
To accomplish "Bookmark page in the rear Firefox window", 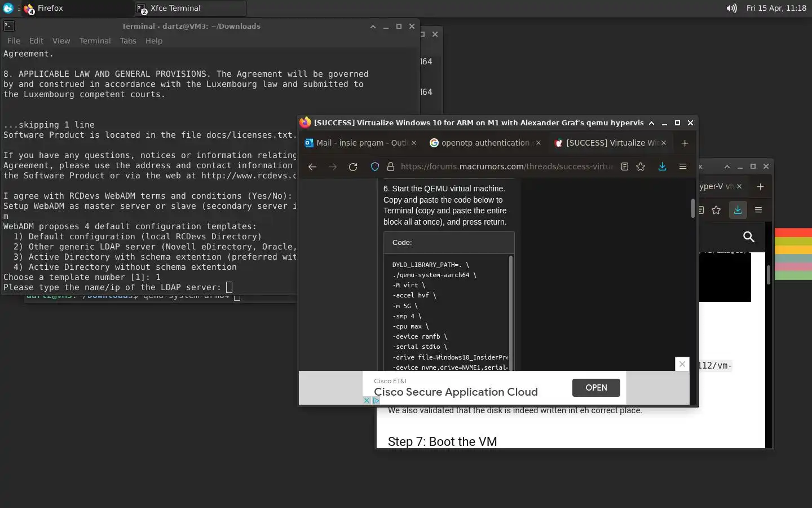I will click(x=716, y=210).
